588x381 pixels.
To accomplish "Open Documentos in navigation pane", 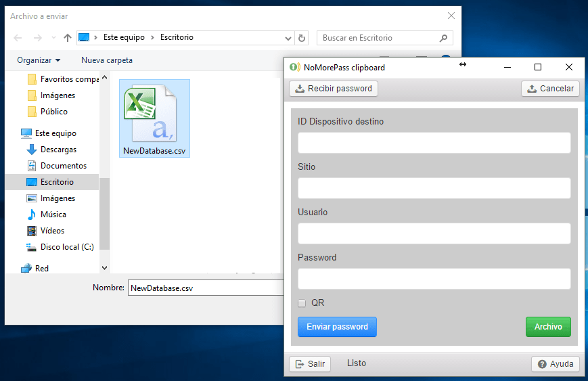I will [x=57, y=165].
